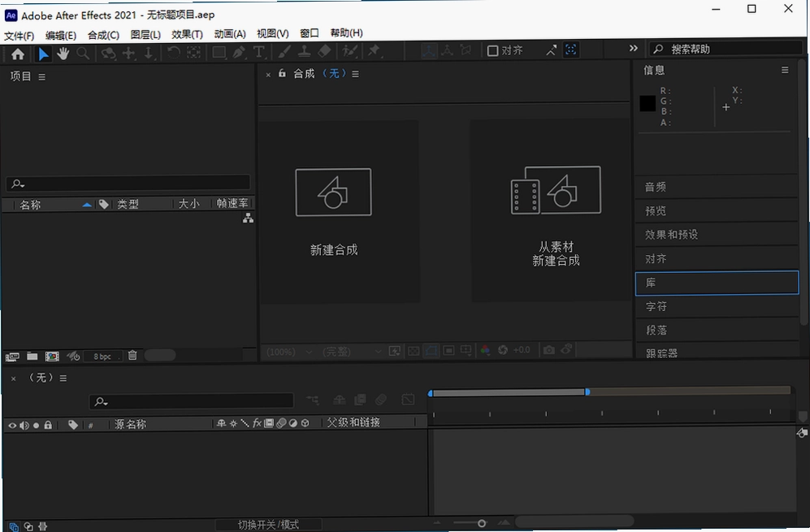The width and height of the screenshot is (810, 532).
Task: Open the 效果(T) menu
Action: [x=187, y=34]
